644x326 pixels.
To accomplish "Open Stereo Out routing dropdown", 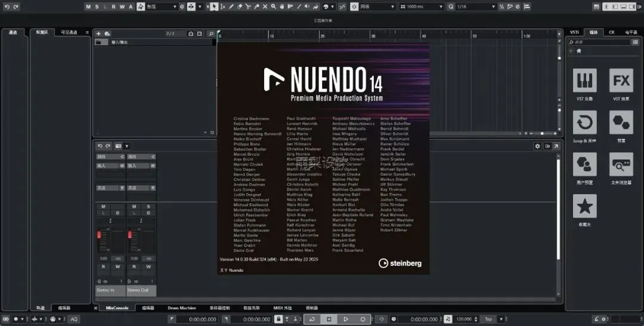I will click(x=141, y=157).
